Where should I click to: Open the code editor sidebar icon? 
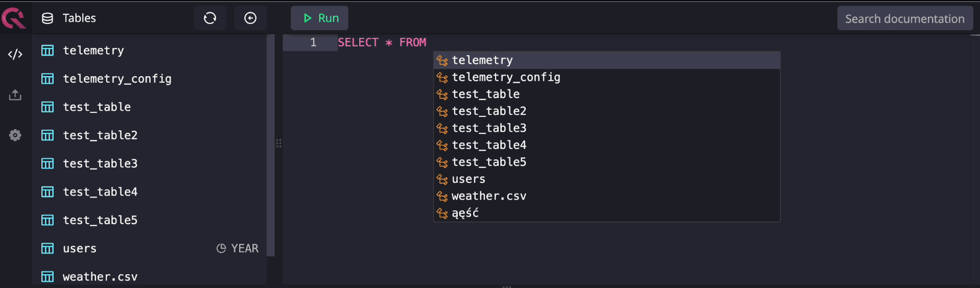[x=15, y=54]
